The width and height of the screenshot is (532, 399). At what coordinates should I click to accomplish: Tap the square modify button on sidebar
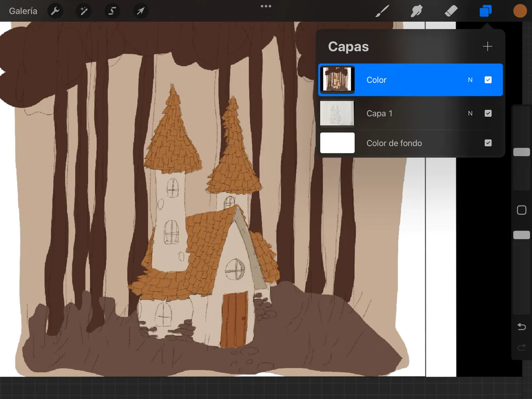[x=522, y=210]
